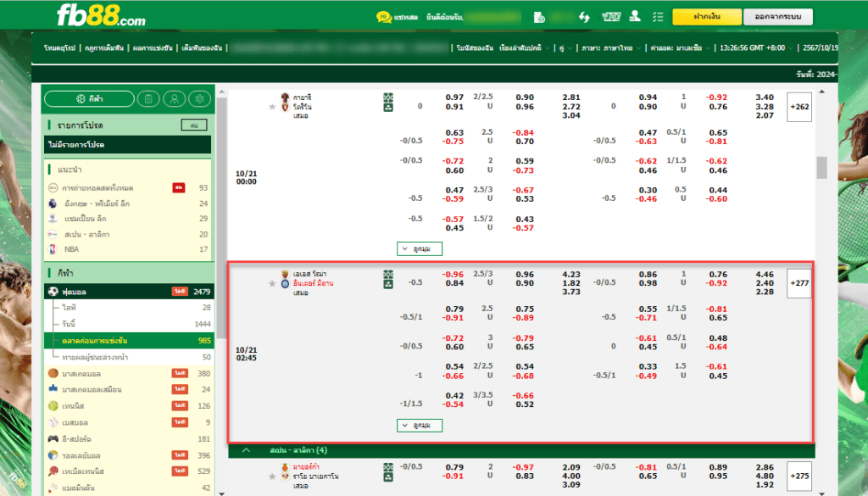Image resolution: width=868 pixels, height=496 pixels.
Task: Expand more markets with the +275 button
Action: pos(798,476)
